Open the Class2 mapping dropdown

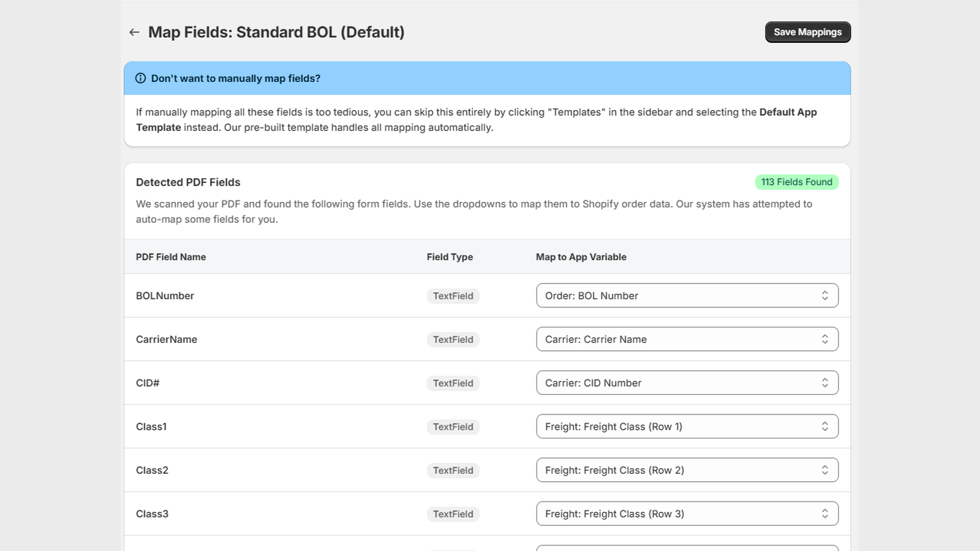point(687,470)
